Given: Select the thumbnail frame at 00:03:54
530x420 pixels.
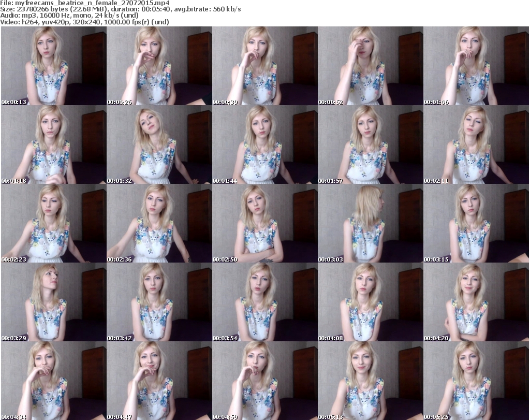Looking at the screenshot, I should [x=264, y=302].
